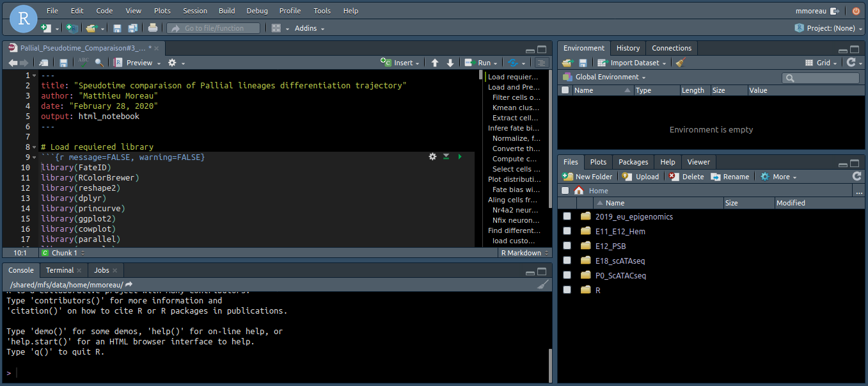Open the Session menu
Image resolution: width=868 pixels, height=386 pixels.
click(x=195, y=11)
